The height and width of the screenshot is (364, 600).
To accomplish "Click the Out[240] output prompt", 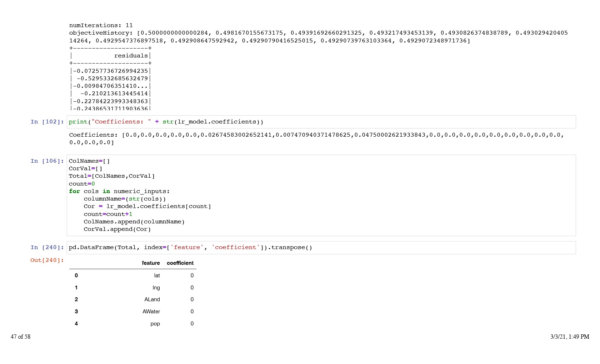I will coord(47,260).
